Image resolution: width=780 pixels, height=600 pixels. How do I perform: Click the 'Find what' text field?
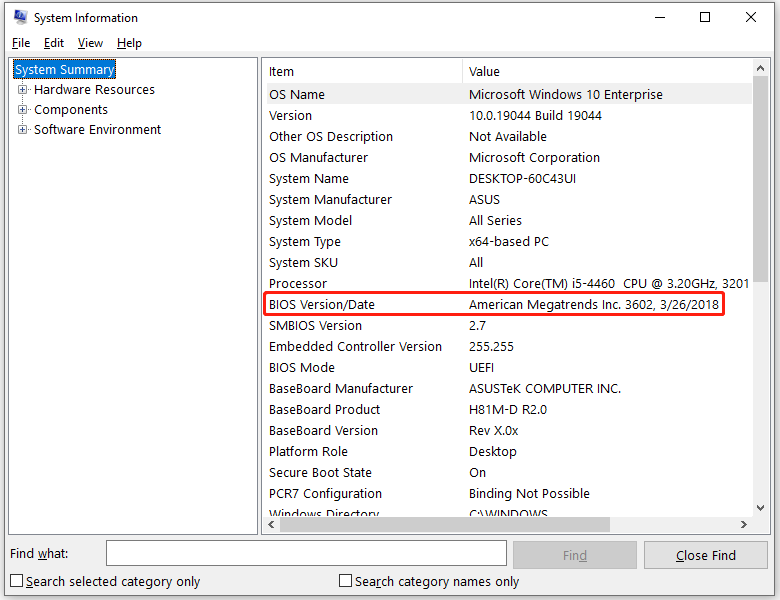pyautogui.click(x=306, y=553)
